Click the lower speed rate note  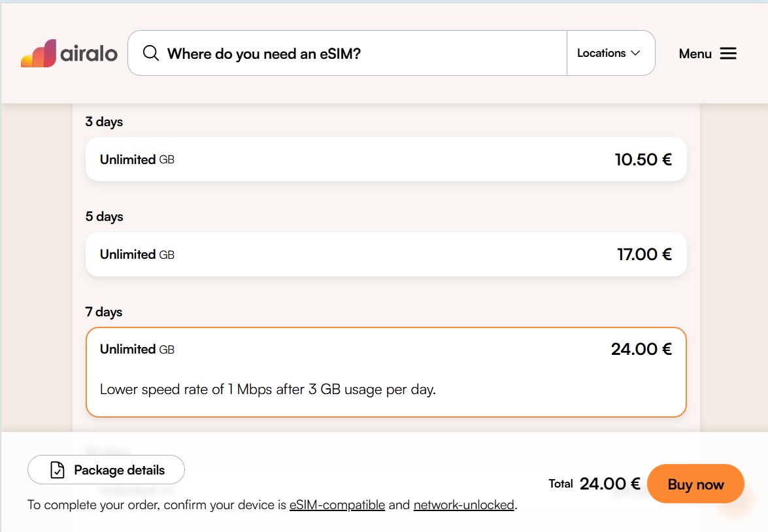pyautogui.click(x=268, y=390)
